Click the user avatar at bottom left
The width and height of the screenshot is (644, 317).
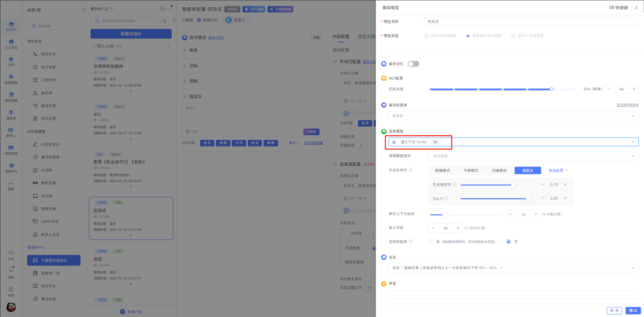coord(11,307)
